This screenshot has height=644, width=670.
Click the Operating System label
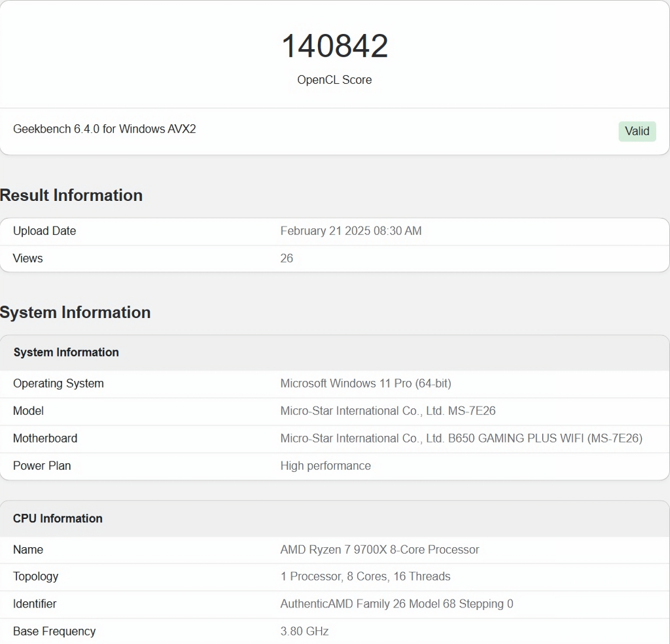click(58, 384)
